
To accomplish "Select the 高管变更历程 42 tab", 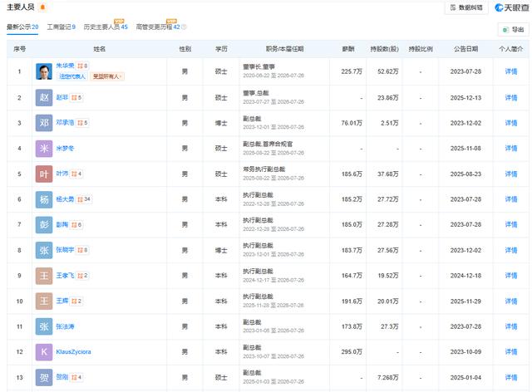I will [x=157, y=27].
